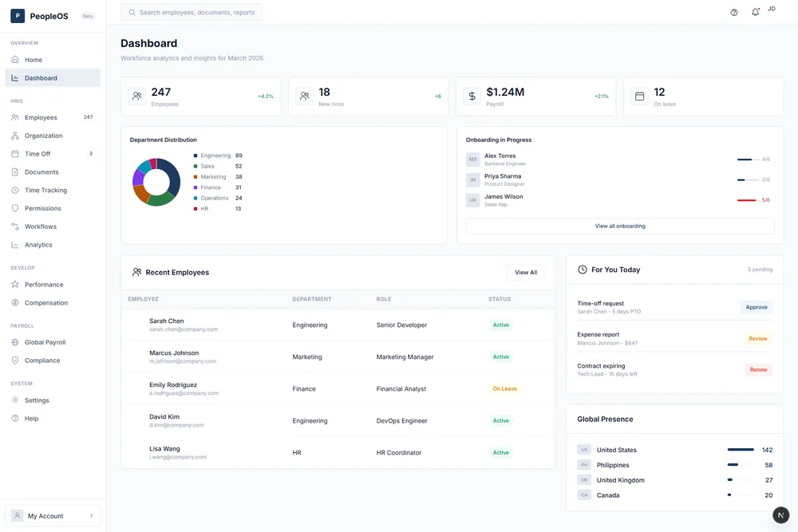Click the PeopleOS logo icon
Screen dimensions: 798x532
point(18,16)
